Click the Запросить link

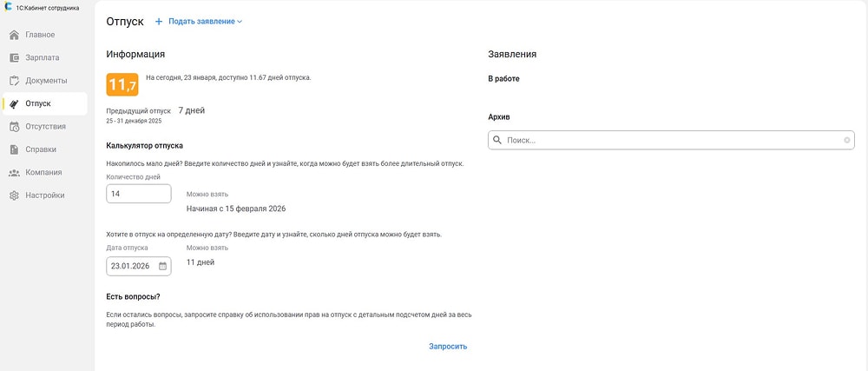pos(448,346)
